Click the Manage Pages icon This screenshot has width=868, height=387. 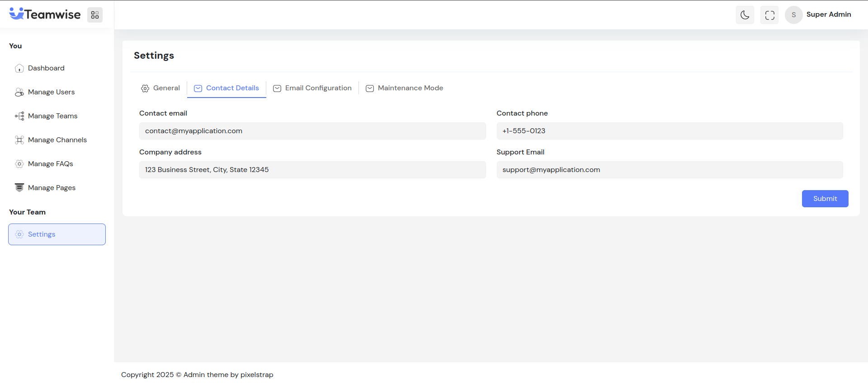click(19, 188)
